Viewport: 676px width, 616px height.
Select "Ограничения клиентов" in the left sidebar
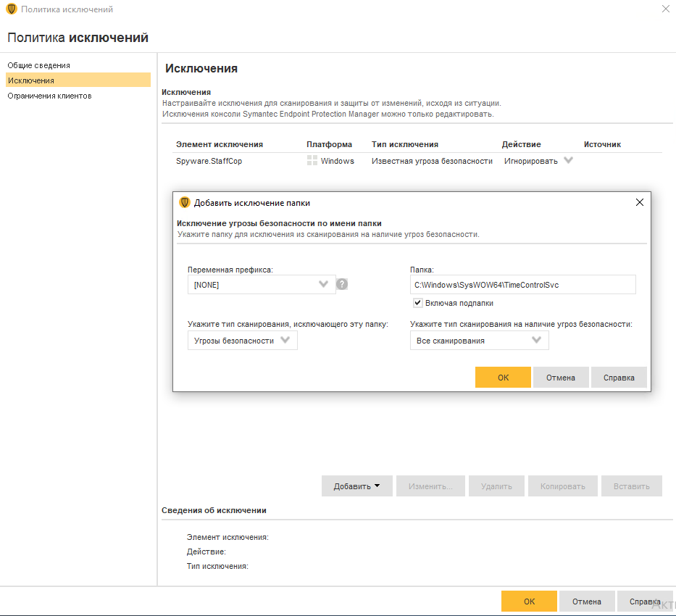(51, 95)
